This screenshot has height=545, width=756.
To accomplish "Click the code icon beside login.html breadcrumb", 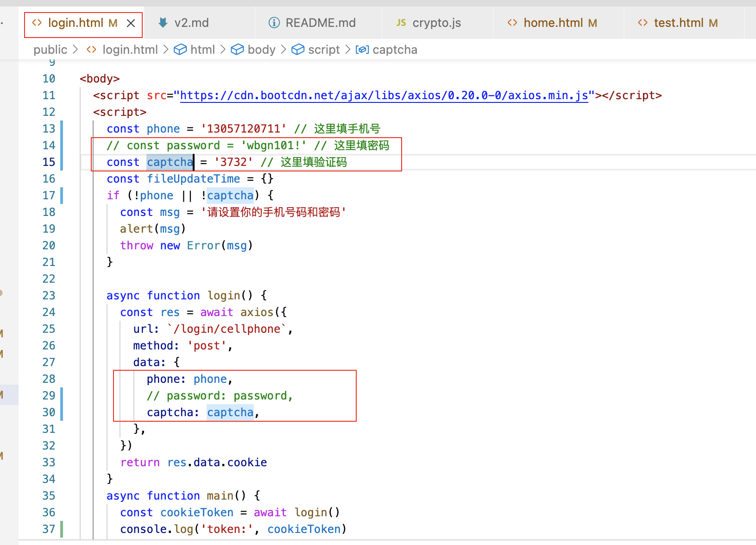I will (x=91, y=50).
